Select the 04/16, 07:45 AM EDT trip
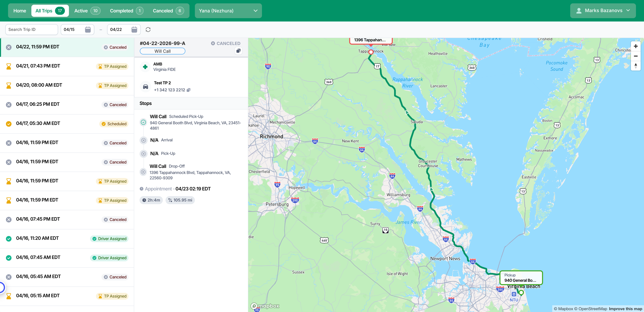 click(x=67, y=258)
